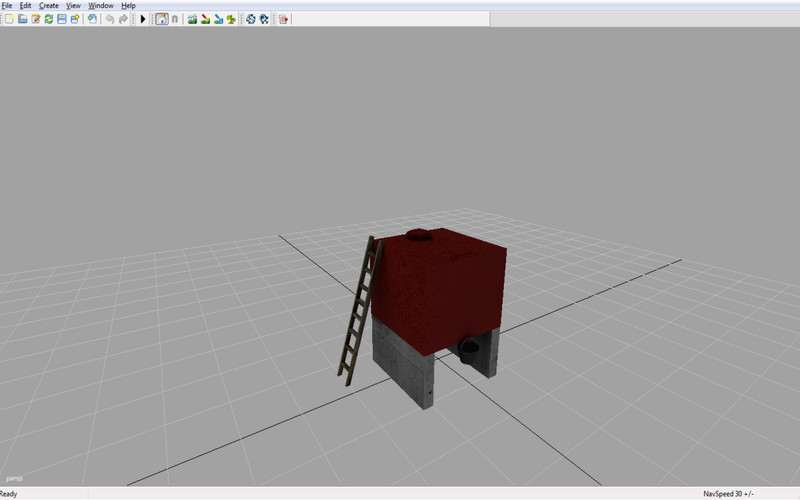Select the first green terrain tool icon
Image resolution: width=800 pixels, height=500 pixels.
click(192, 19)
